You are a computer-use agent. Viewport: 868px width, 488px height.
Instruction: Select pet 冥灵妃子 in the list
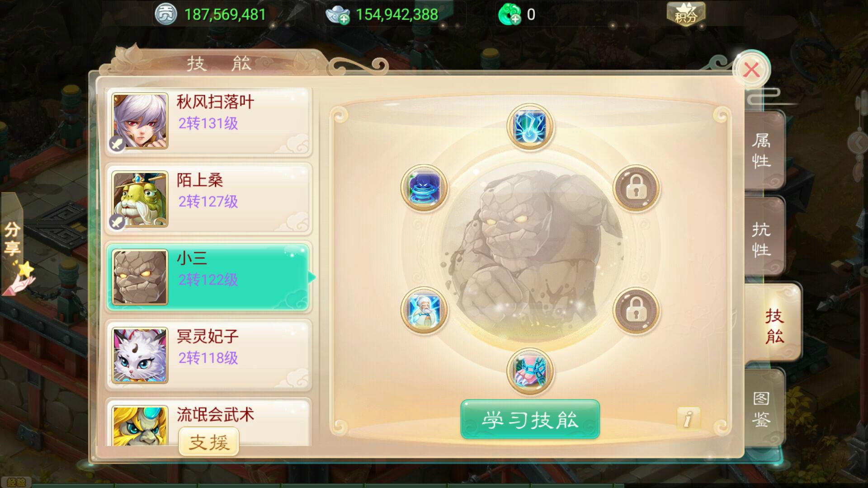pos(209,356)
